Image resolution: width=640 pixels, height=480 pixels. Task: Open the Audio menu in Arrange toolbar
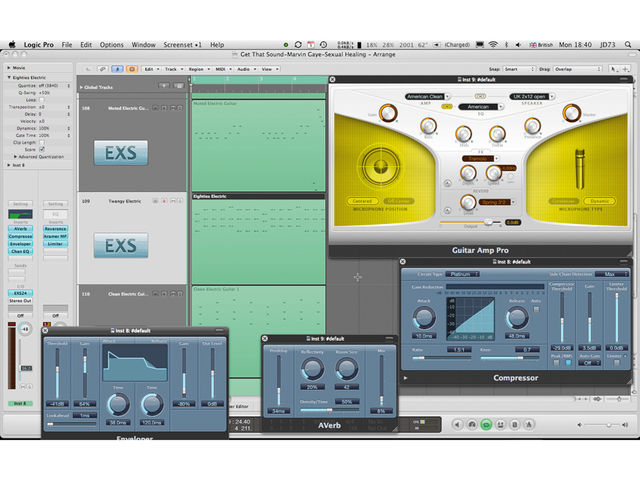pyautogui.click(x=246, y=69)
